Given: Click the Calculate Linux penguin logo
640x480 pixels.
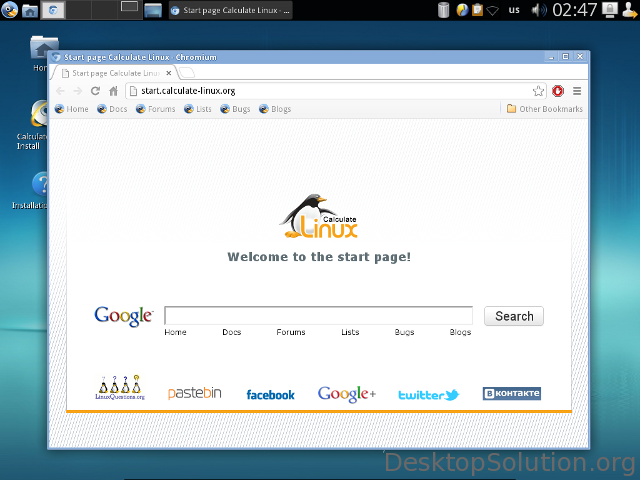Looking at the screenshot, I should (319, 216).
